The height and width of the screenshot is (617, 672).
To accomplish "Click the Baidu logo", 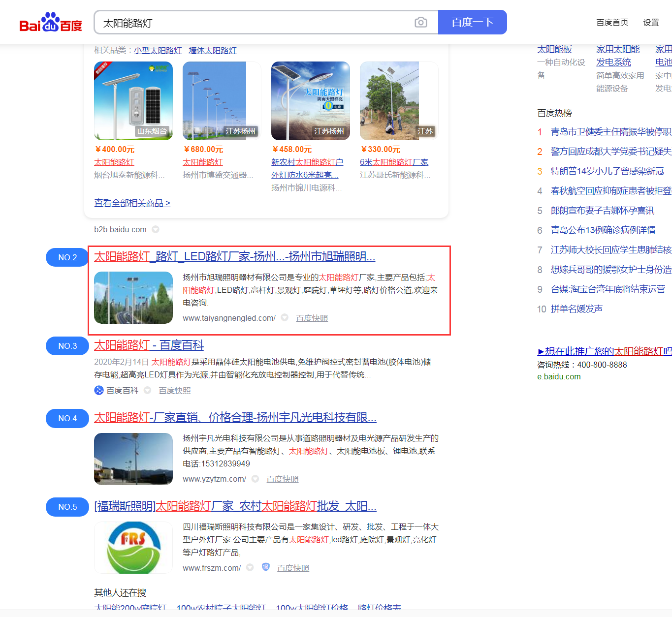I will click(51, 22).
